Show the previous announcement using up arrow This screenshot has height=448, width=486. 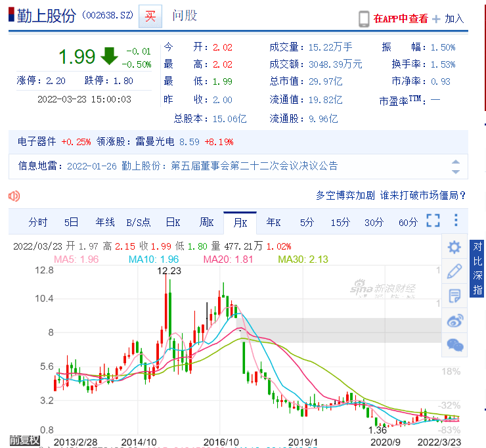(455, 162)
